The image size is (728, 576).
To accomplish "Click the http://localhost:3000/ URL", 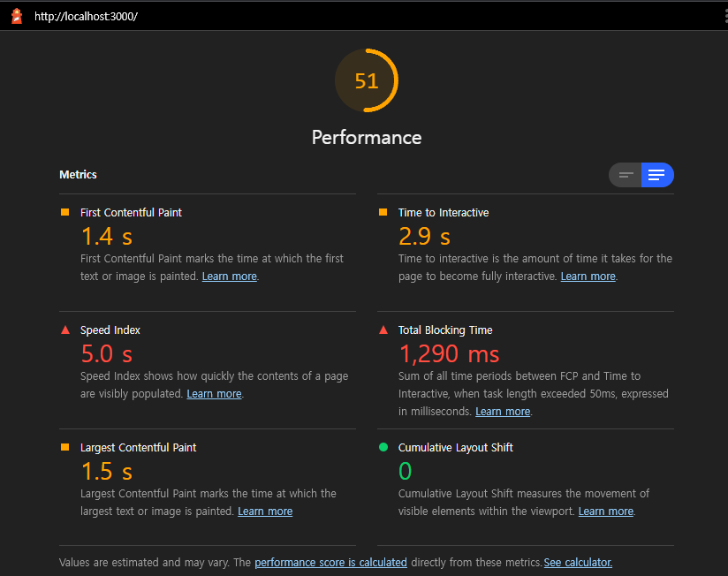I will (86, 16).
